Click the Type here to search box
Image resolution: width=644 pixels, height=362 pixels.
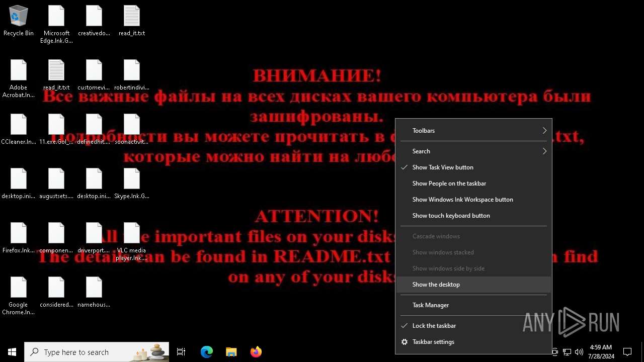pos(97,352)
